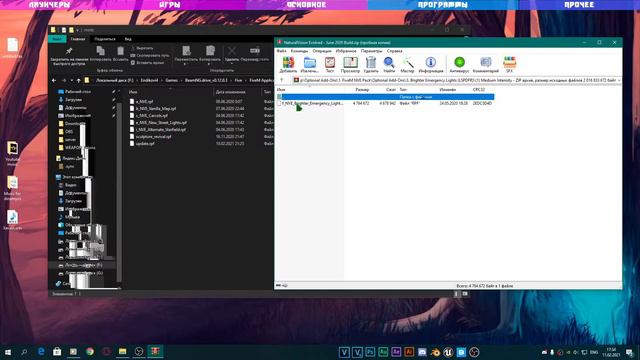Switch to the Поделиться tab in Explorer

105,39
